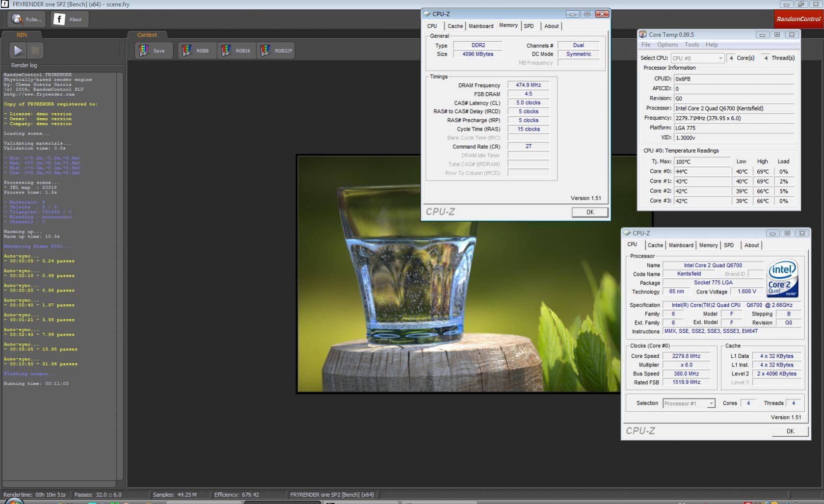The height and width of the screenshot is (504, 824).
Task: Click the lower CPU-Z window title icon
Action: point(627,233)
